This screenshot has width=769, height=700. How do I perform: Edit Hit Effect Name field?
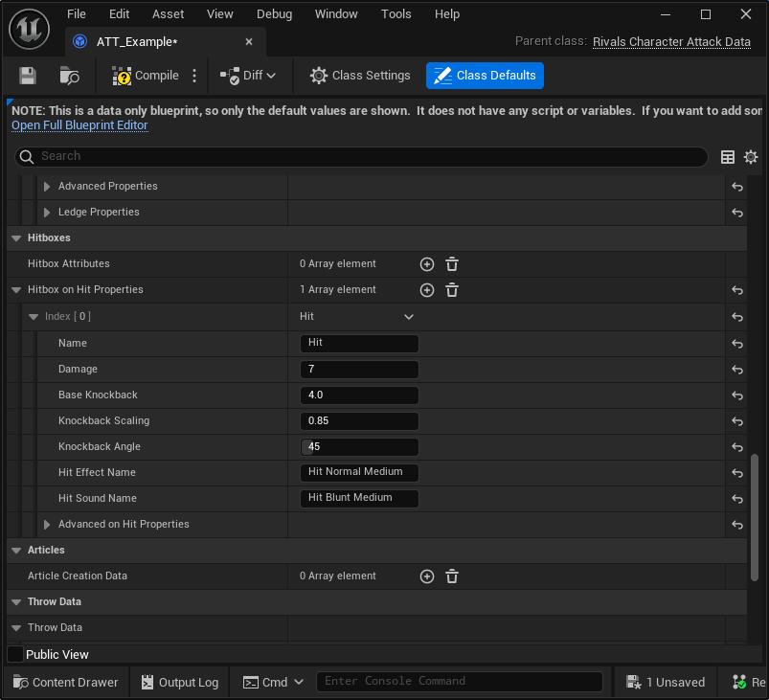pos(359,472)
